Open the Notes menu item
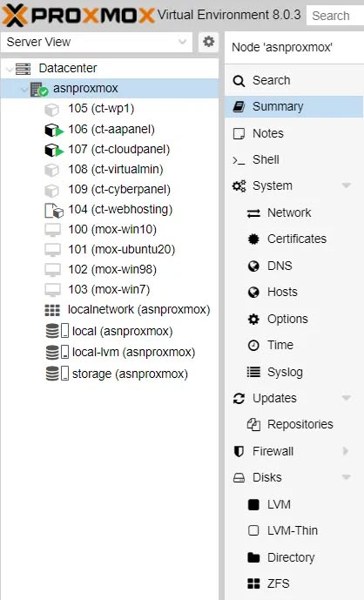Image resolution: width=364 pixels, height=600 pixels. [293, 133]
